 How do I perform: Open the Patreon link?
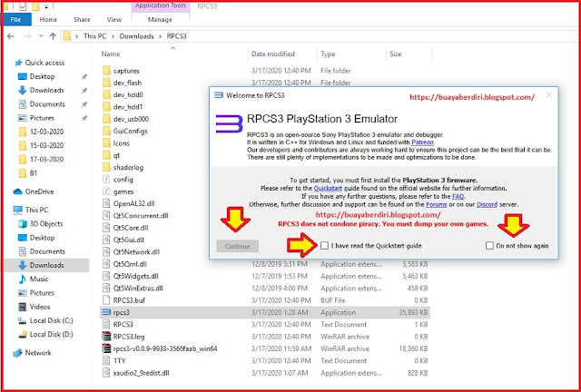(422, 142)
